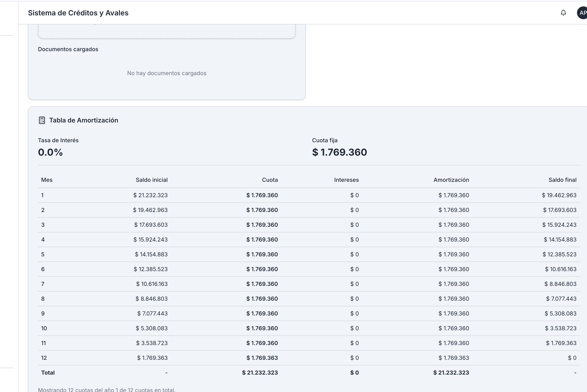Click the Tasa de Interés value 0.0%
The height and width of the screenshot is (392, 587).
50,152
